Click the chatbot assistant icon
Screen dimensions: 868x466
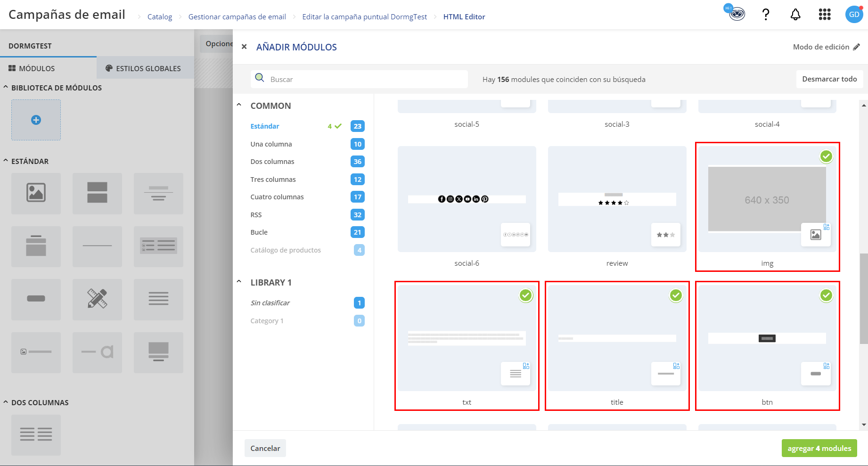click(x=736, y=14)
